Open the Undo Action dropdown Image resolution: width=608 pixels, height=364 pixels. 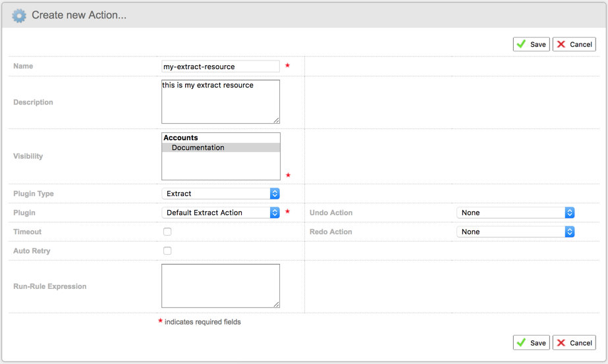pos(515,213)
